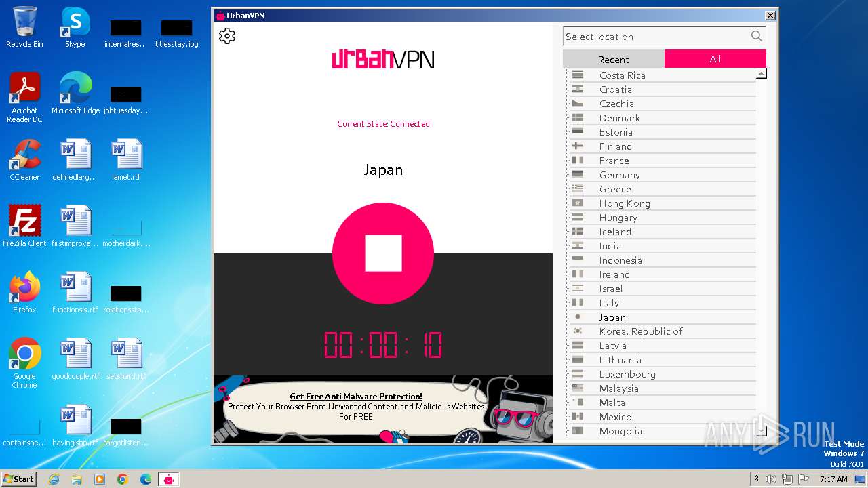Image resolution: width=868 pixels, height=488 pixels.
Task: Switch to the All tab
Action: click(x=715, y=59)
